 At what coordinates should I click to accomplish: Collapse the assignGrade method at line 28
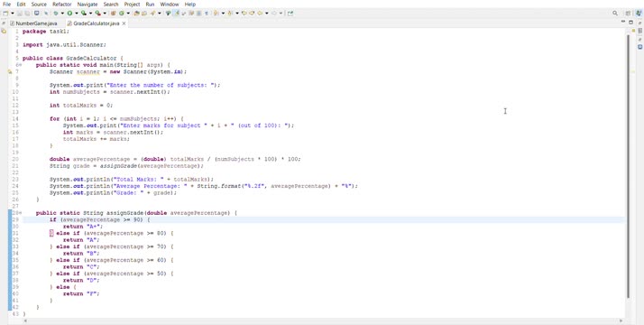[x=20, y=213]
